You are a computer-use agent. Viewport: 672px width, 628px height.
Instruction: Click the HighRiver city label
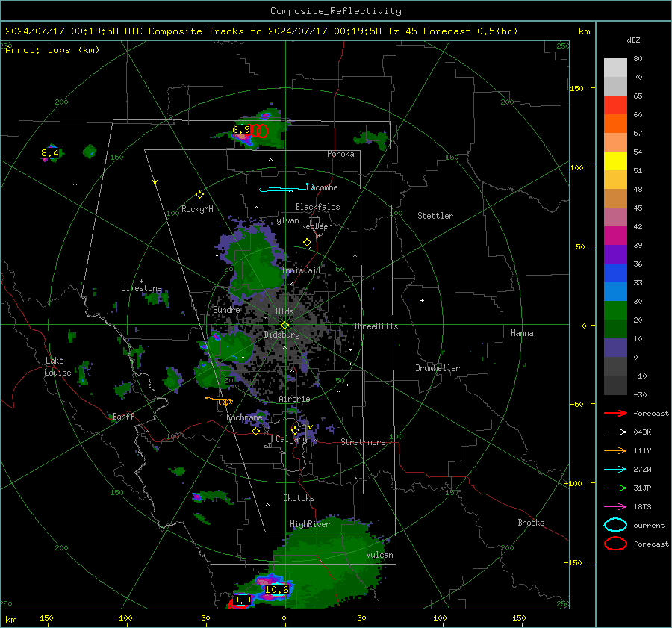(x=310, y=524)
